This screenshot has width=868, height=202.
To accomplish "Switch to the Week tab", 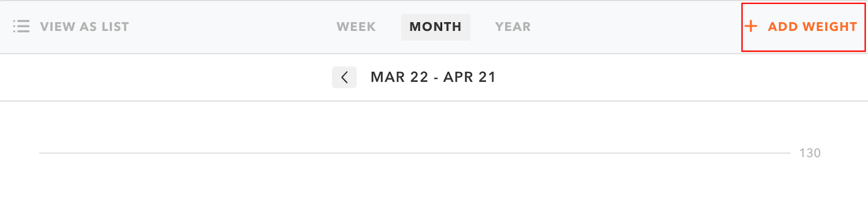I will coord(356,27).
